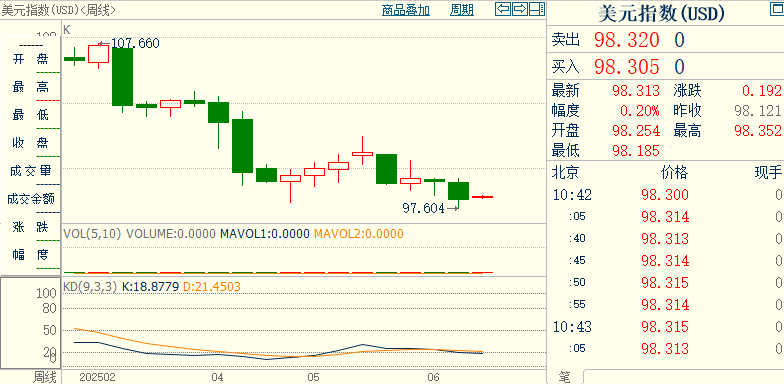Click the window icon beside 美元指数(USD) title
784x384 pixels.
click(x=777, y=9)
